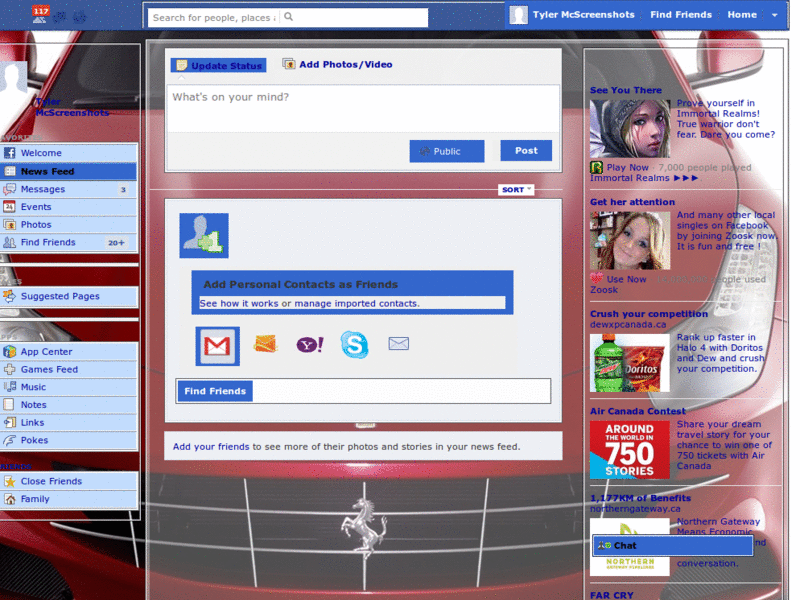Open Welcome in the left sidebar
The height and width of the screenshot is (600, 800).
point(68,153)
